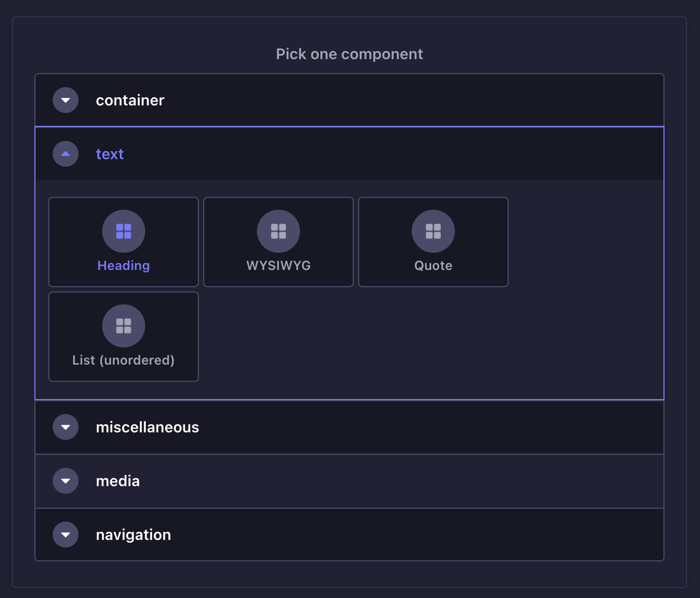The width and height of the screenshot is (700, 598).
Task: Expand navigation using the arrow button
Action: pos(66,535)
